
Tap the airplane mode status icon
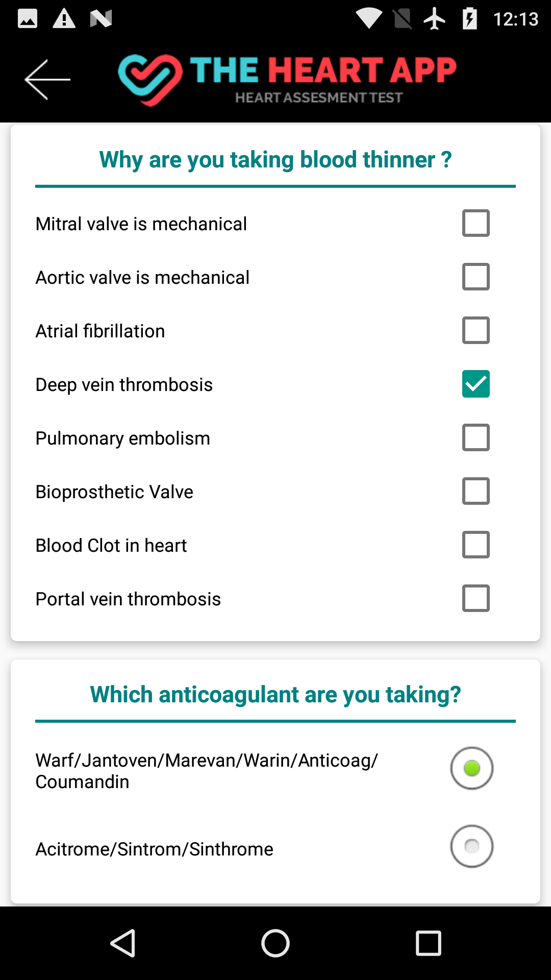434,19
